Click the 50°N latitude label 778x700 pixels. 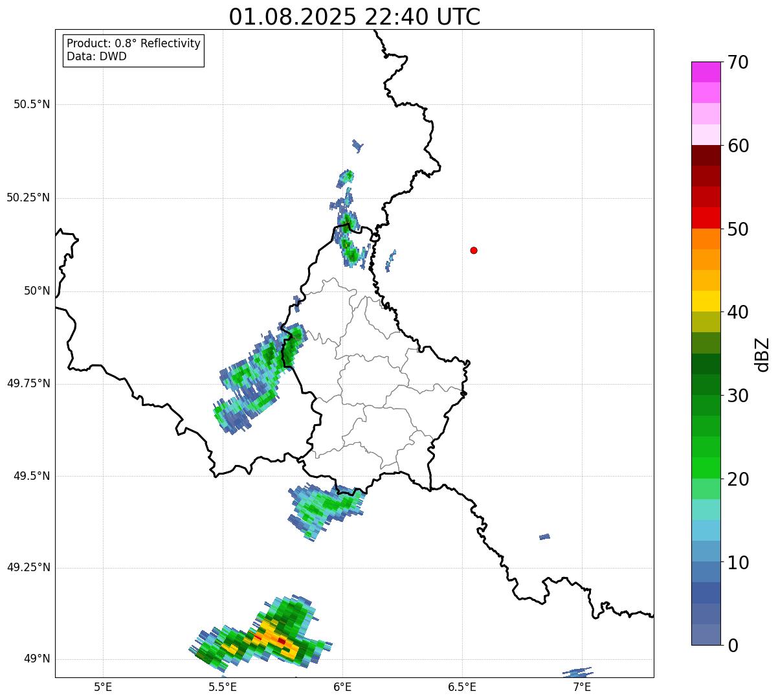(37, 291)
